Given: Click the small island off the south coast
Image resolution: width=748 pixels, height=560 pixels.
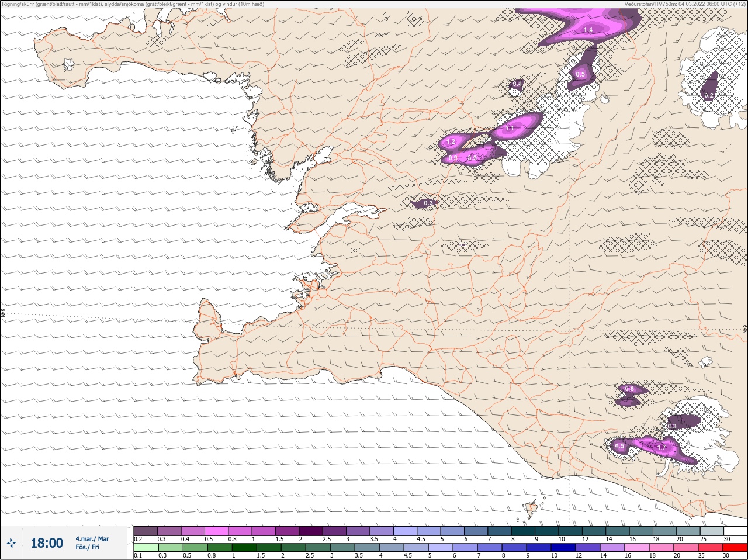Looking at the screenshot, I should pos(531,510).
